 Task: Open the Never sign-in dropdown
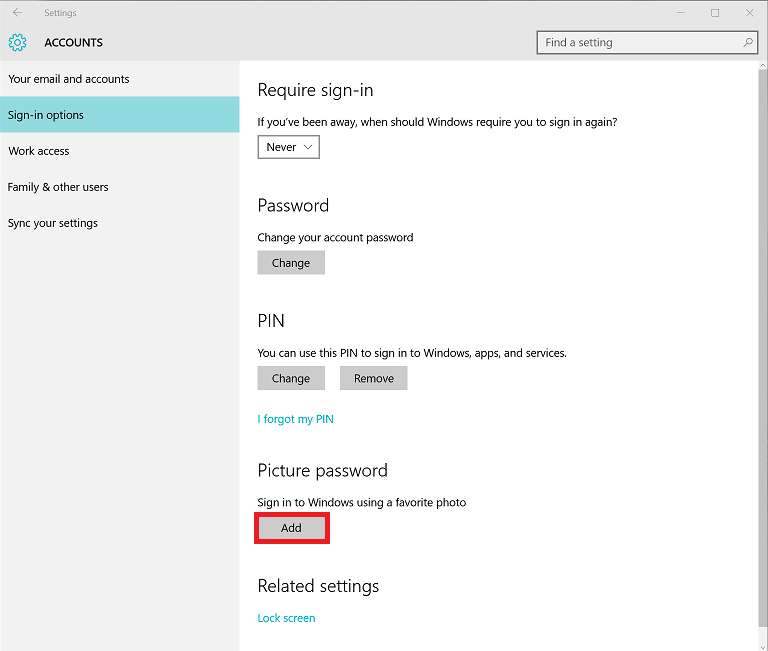[x=288, y=147]
